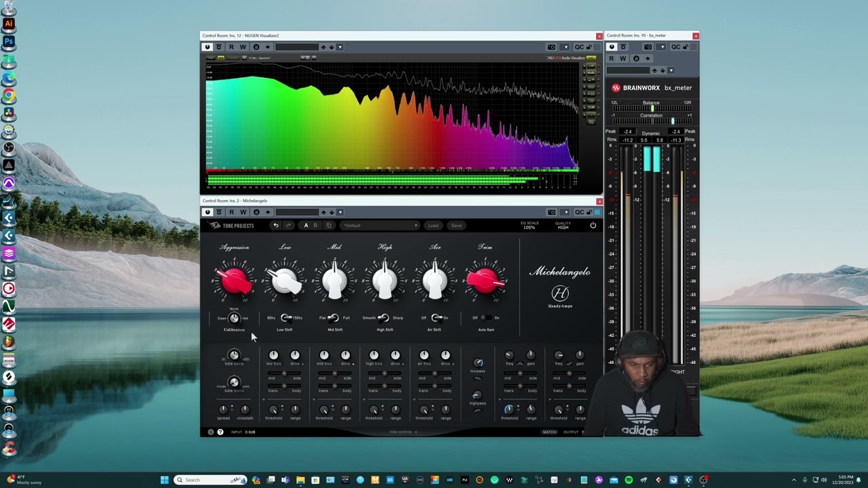Show hidden system tray icons chevron
This screenshot has width=868, height=488.
tap(794, 480)
